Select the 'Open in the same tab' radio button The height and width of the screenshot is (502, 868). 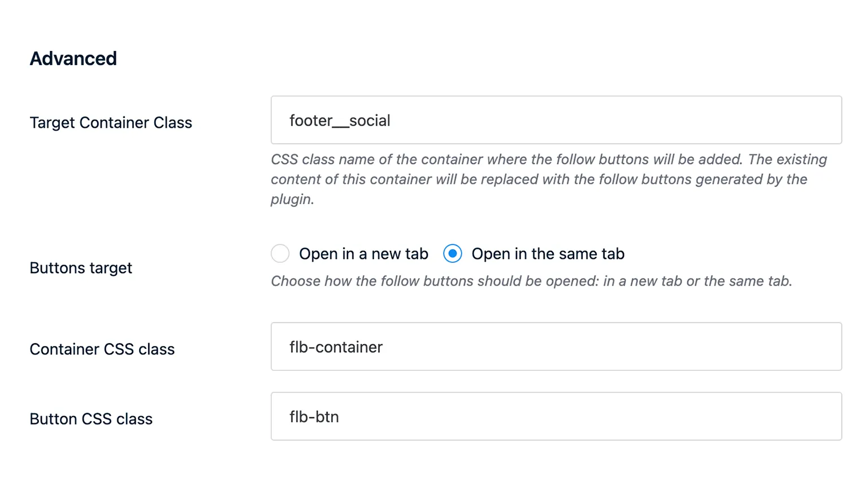click(453, 254)
